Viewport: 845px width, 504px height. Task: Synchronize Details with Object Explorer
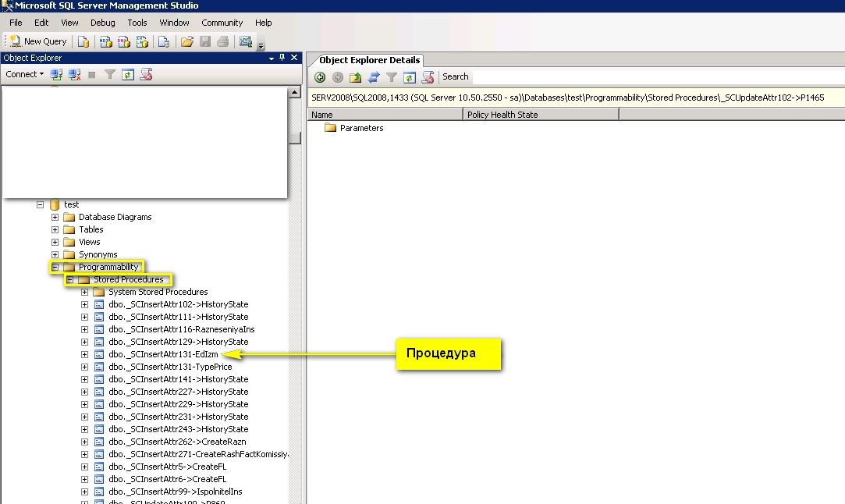(374, 77)
